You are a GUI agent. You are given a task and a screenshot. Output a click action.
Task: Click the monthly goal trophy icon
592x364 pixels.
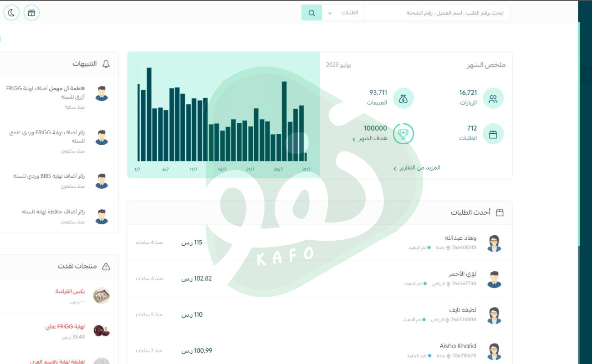pyautogui.click(x=403, y=134)
